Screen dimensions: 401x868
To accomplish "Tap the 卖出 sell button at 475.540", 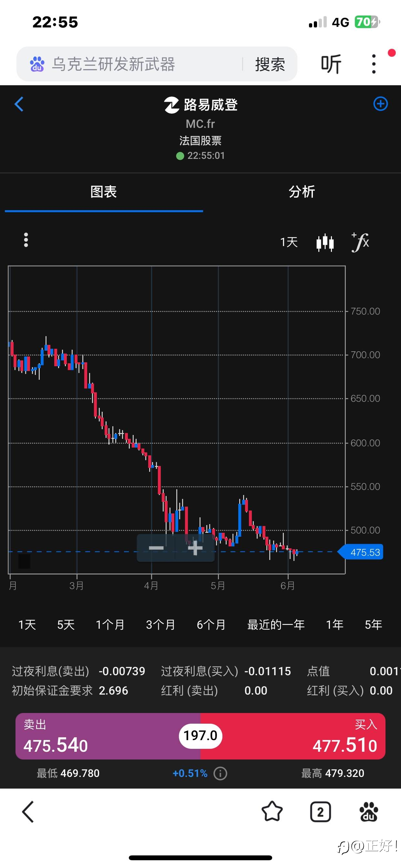I will click(108, 736).
